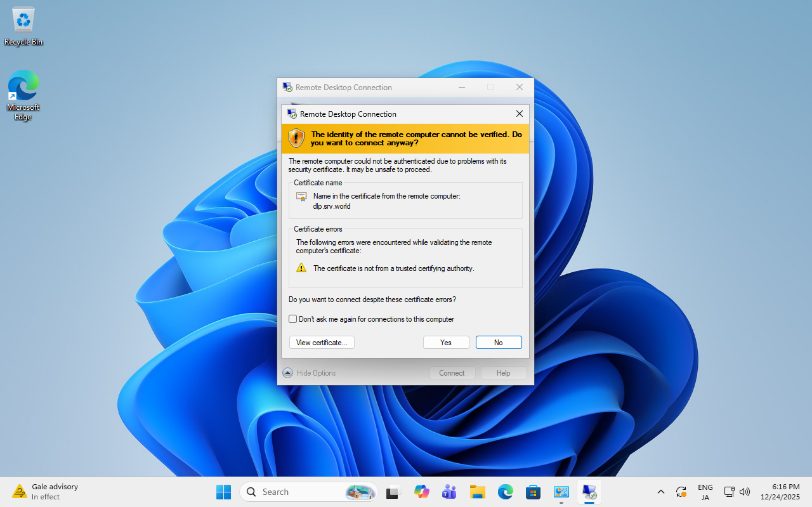Click the security shield icon in the warning banner
This screenshot has width=812, height=507.
tap(296, 138)
